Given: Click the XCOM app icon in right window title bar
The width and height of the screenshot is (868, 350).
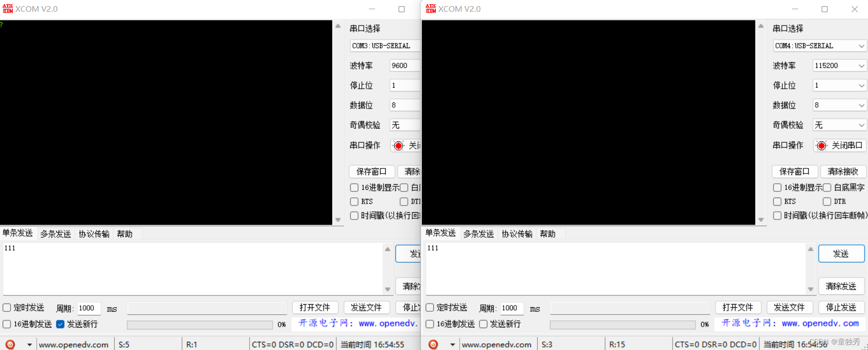Looking at the screenshot, I should pyautogui.click(x=431, y=9).
